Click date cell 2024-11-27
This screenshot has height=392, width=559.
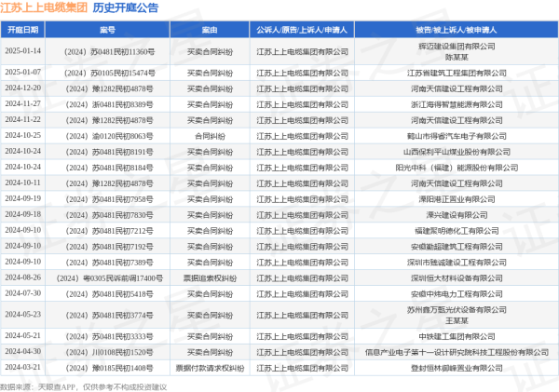click(x=22, y=103)
